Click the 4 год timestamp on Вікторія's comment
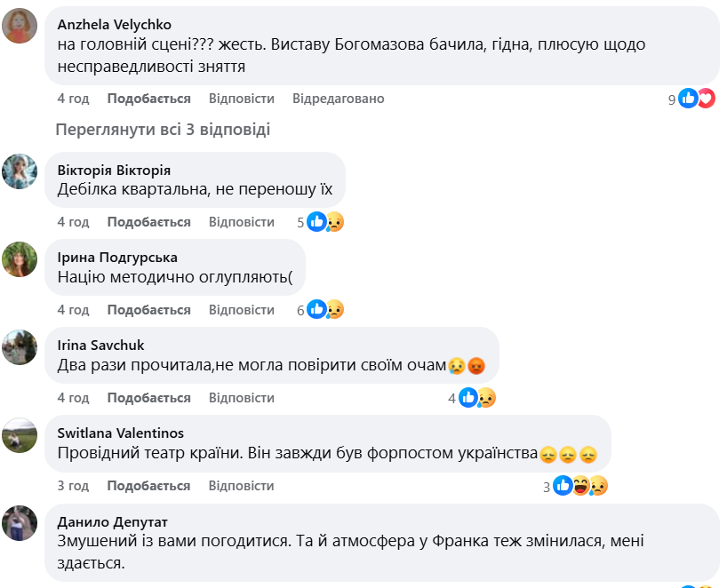727x588 pixels. point(73,222)
